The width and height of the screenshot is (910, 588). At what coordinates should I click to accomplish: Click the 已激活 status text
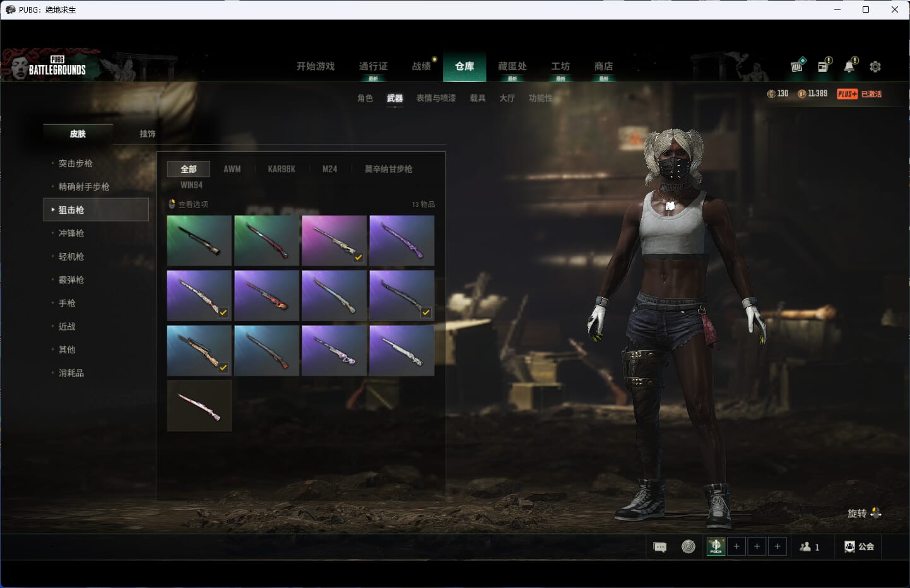[x=872, y=94]
